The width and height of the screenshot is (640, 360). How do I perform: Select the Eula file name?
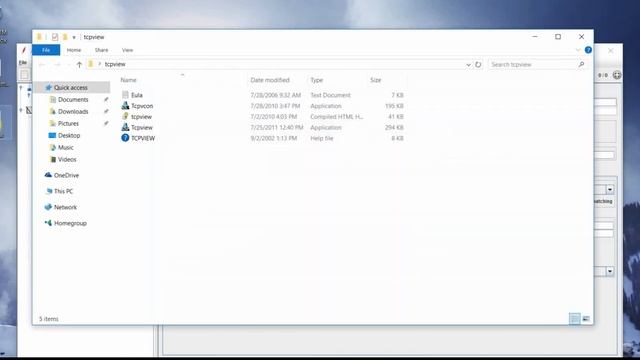pos(137,95)
